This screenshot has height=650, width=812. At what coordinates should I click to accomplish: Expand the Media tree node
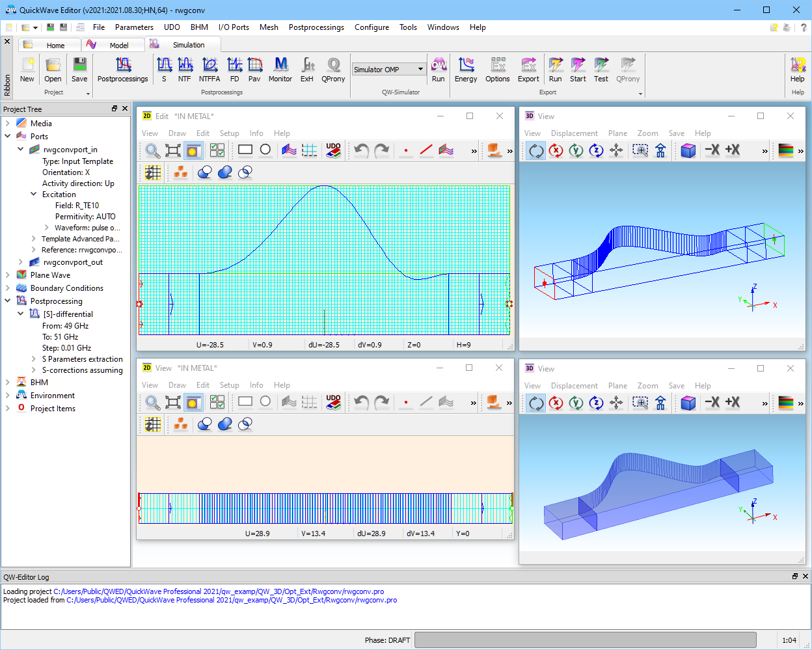pyautogui.click(x=8, y=124)
